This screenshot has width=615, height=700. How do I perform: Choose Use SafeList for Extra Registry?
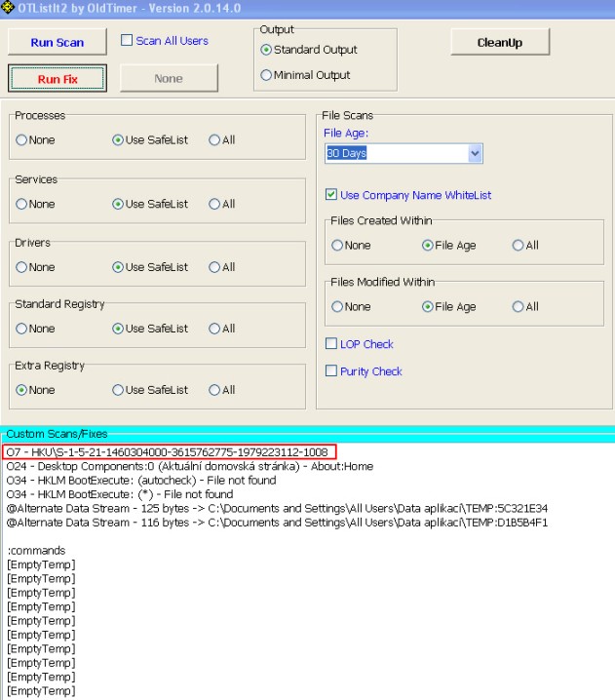(x=119, y=390)
